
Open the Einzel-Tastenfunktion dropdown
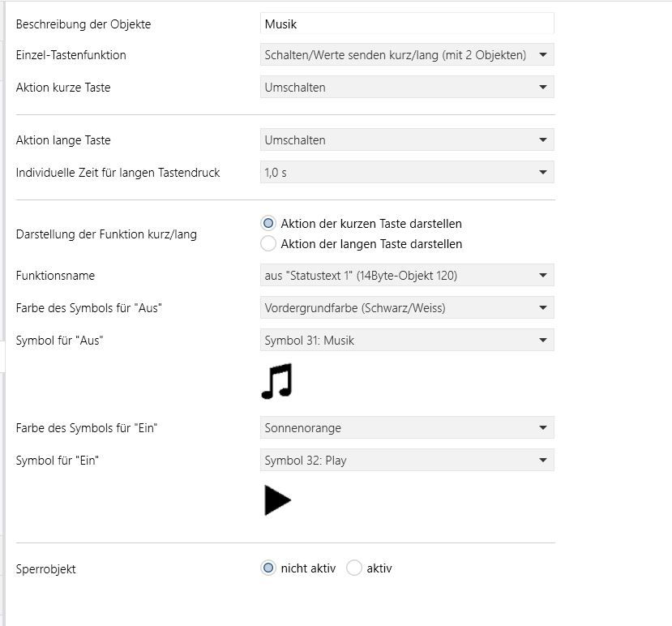[407, 55]
